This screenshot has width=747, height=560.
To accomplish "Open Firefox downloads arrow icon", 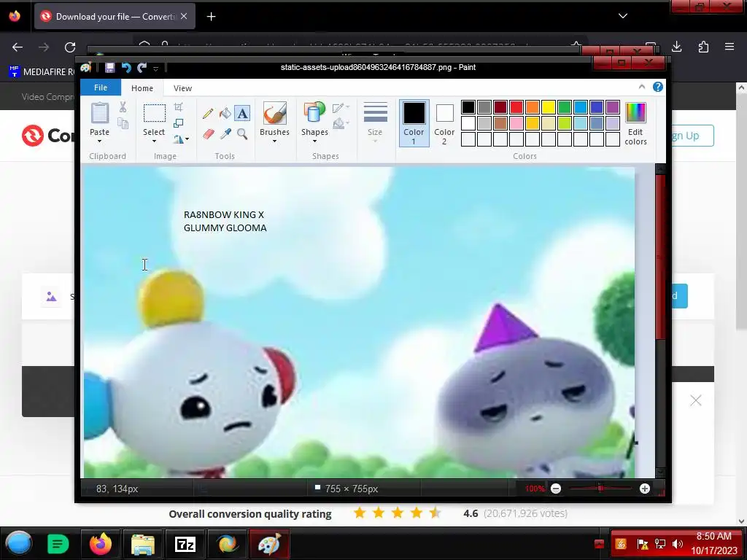I will pos(676,47).
